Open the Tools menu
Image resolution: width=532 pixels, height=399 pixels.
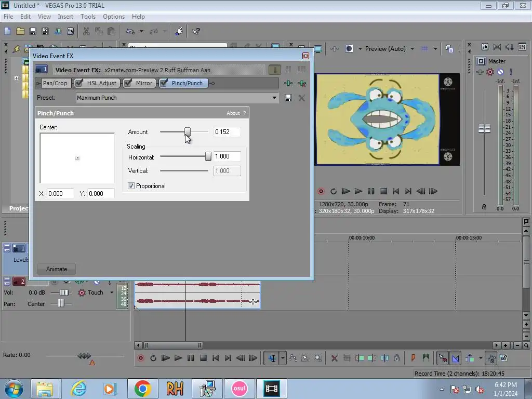point(88,16)
